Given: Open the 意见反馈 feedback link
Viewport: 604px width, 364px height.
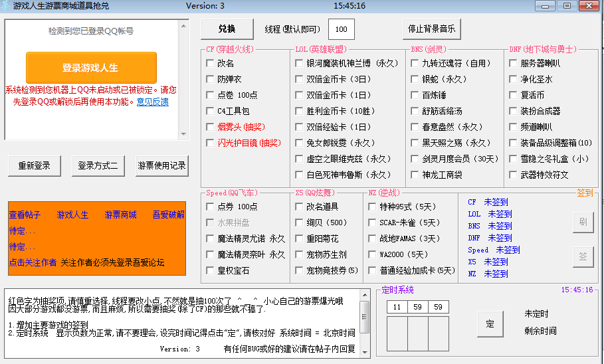Looking at the screenshot, I should tap(153, 102).
